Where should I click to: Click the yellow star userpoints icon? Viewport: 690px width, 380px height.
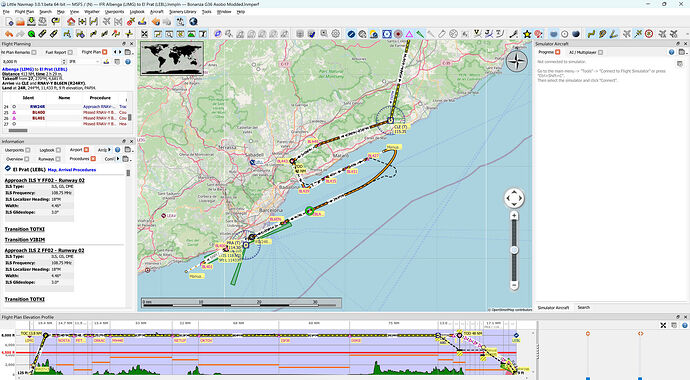[527, 34]
